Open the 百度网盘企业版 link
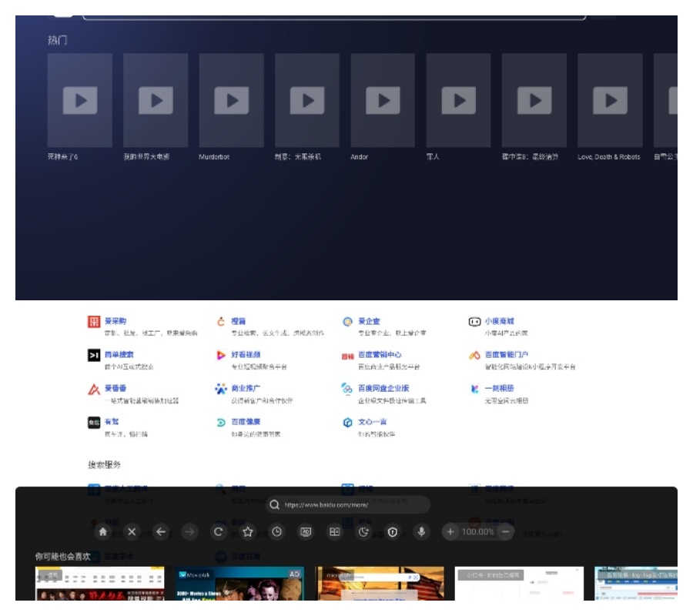The width and height of the screenshot is (693, 616). click(383, 388)
